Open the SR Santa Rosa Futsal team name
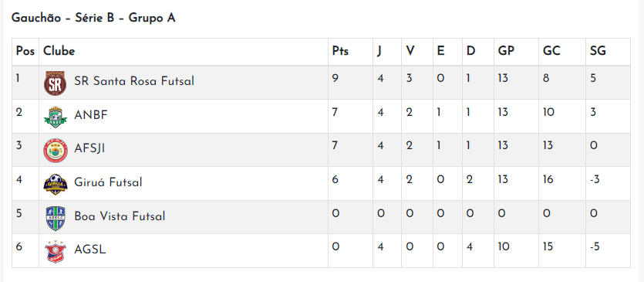 click(134, 81)
